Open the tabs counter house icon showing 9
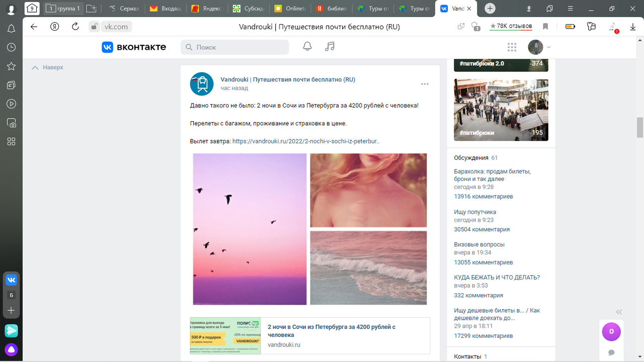644x362 pixels. pyautogui.click(x=32, y=9)
